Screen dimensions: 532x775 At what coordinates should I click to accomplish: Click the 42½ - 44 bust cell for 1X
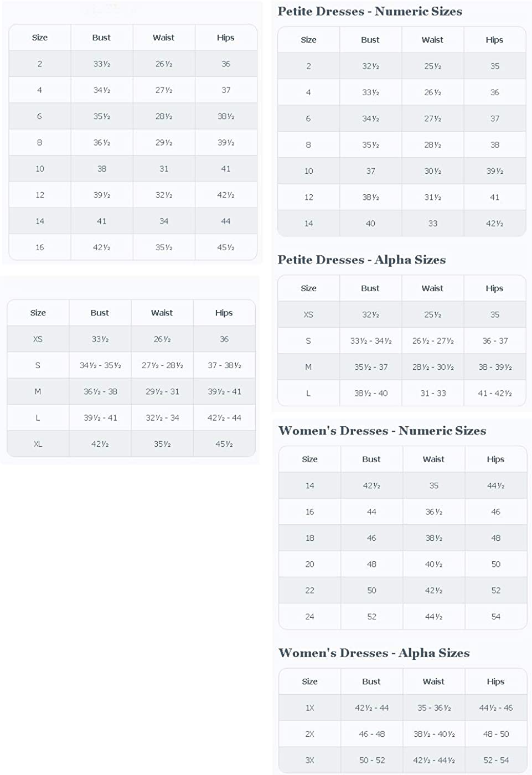371,708
